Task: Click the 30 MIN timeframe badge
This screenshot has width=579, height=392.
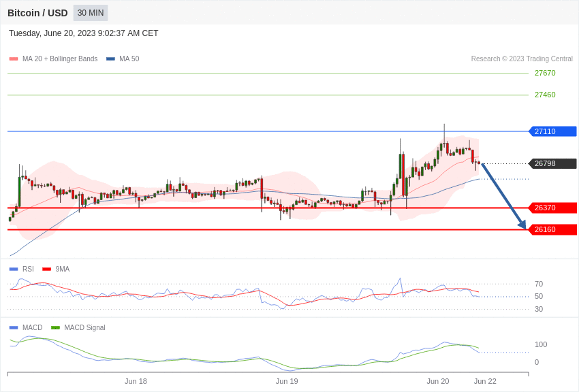Action: pos(91,13)
